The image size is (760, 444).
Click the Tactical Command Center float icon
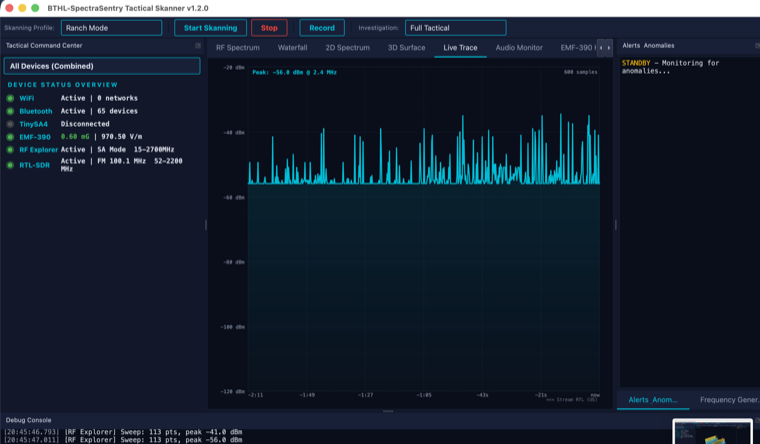pos(198,46)
